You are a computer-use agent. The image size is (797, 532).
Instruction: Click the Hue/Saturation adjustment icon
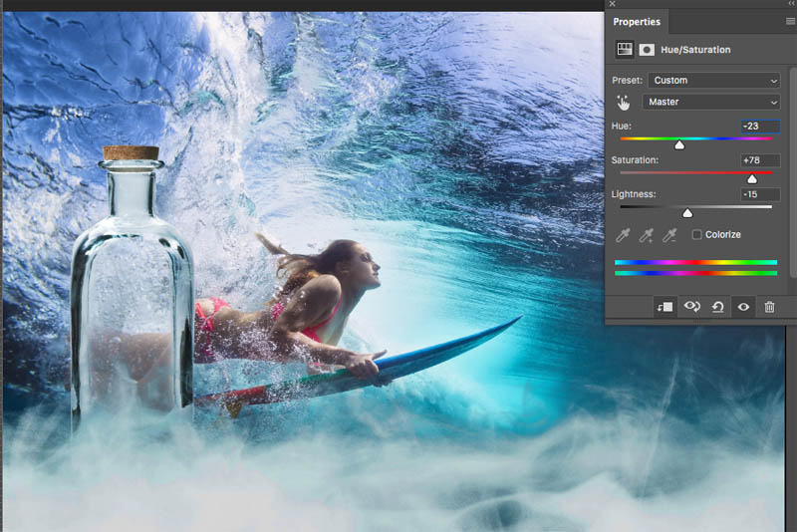coord(625,49)
